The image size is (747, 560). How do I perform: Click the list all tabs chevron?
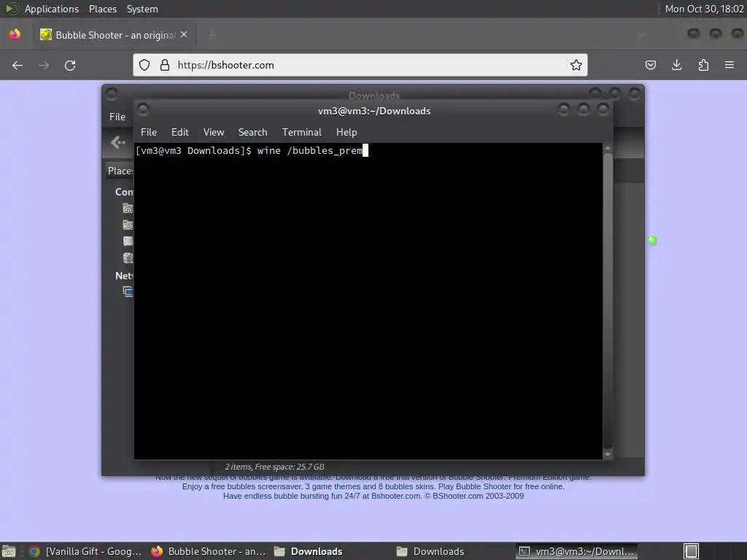click(x=641, y=34)
